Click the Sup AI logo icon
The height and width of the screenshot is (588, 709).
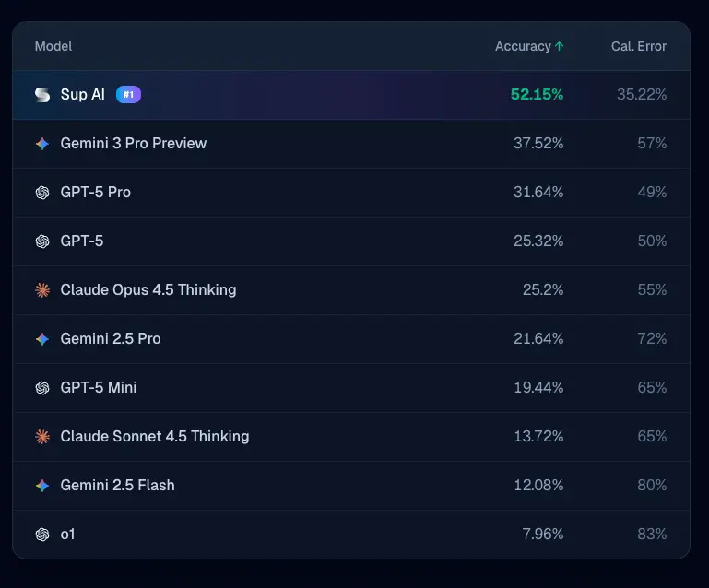42,94
